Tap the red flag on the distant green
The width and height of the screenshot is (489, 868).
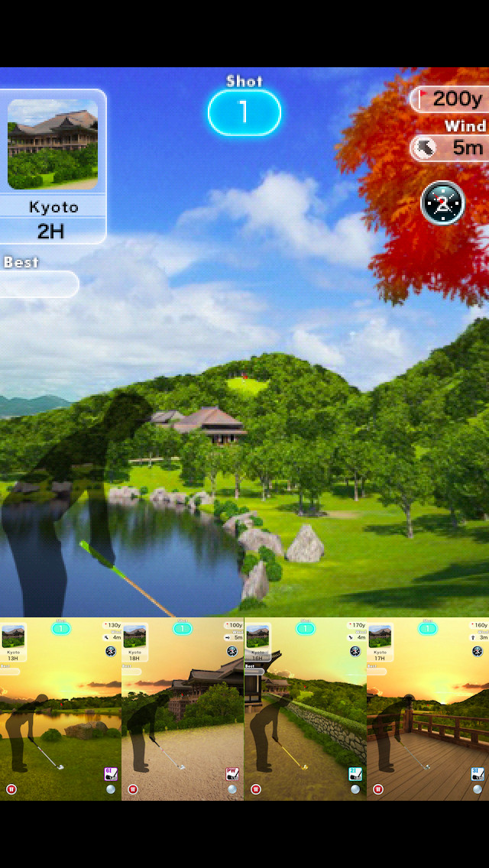click(244, 376)
